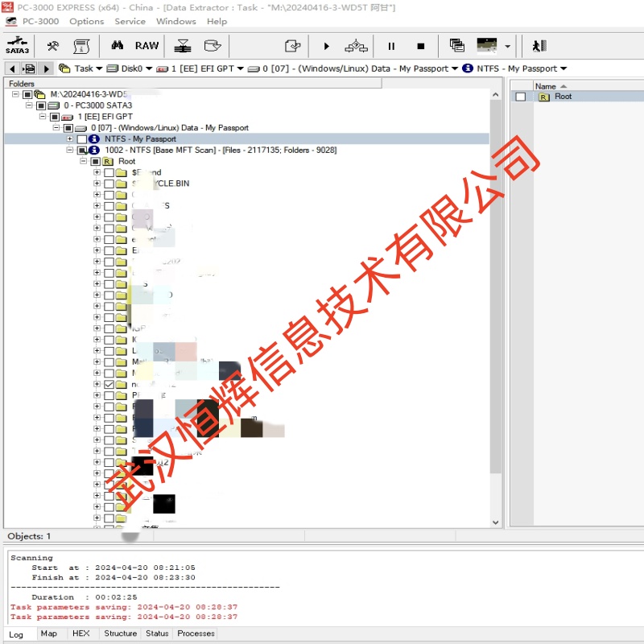Click the exit running-man icon
Image resolution: width=644 pixels, height=644 pixels.
[x=539, y=46]
